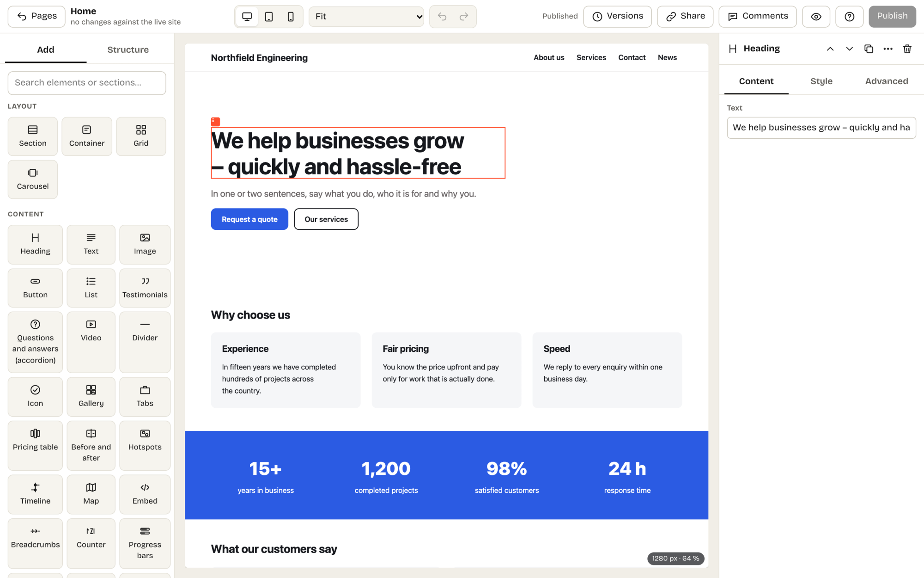
Task: Insert a Before and after element
Action: [x=91, y=446]
